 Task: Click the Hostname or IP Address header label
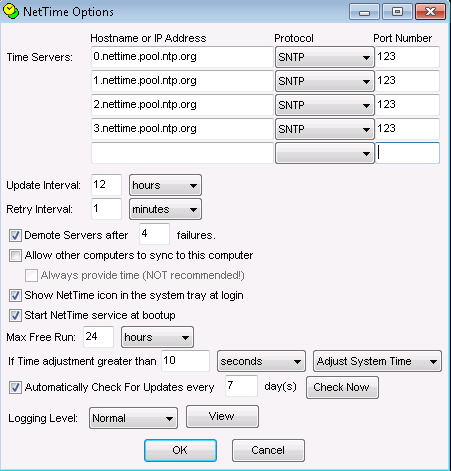tap(148, 38)
